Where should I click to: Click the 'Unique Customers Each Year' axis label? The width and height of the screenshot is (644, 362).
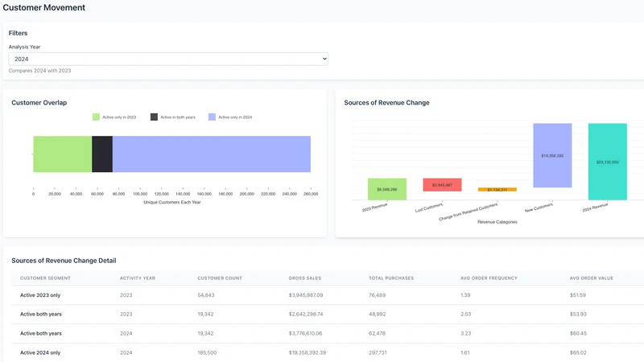(172, 202)
